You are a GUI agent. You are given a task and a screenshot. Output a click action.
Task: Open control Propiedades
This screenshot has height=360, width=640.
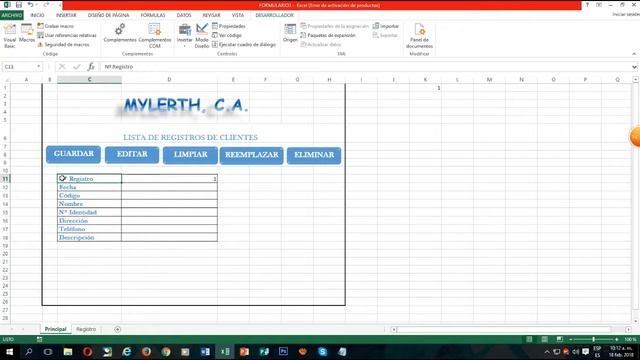[229, 26]
